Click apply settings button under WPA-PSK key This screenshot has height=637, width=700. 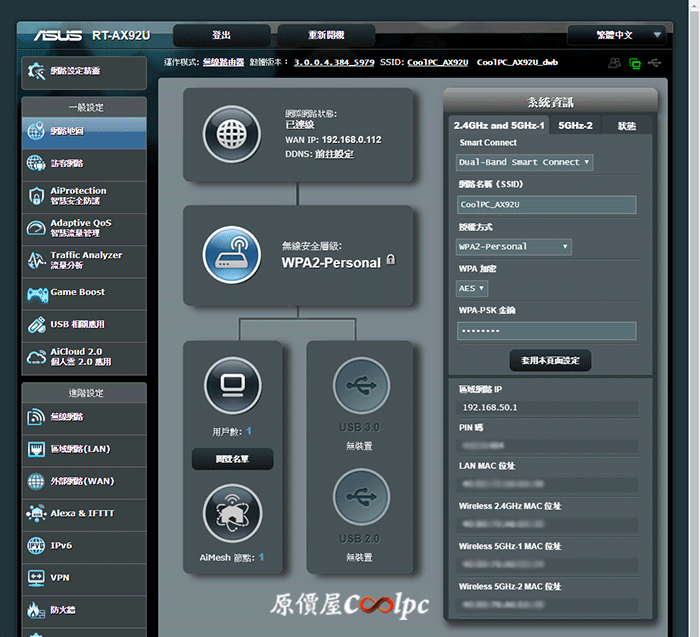tap(550, 360)
